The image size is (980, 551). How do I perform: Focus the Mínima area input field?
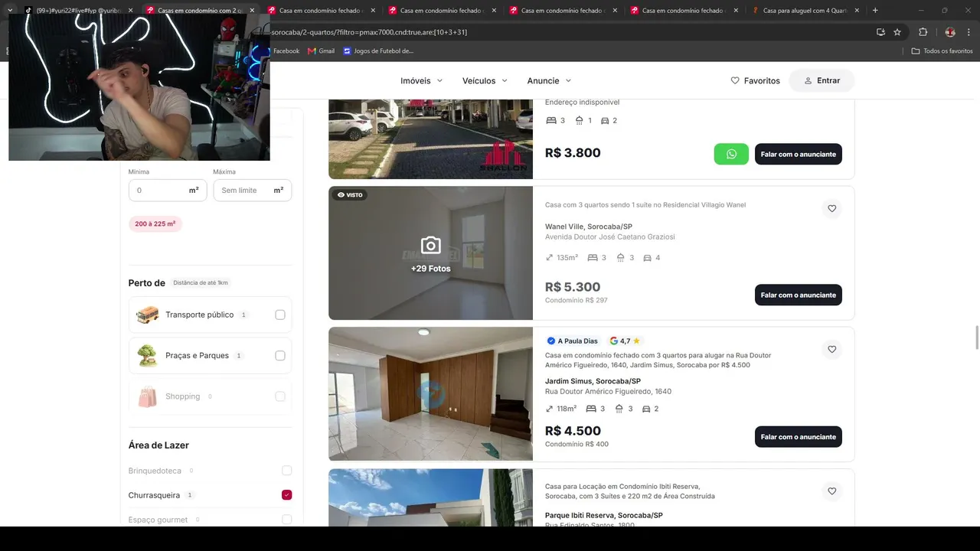168,191
